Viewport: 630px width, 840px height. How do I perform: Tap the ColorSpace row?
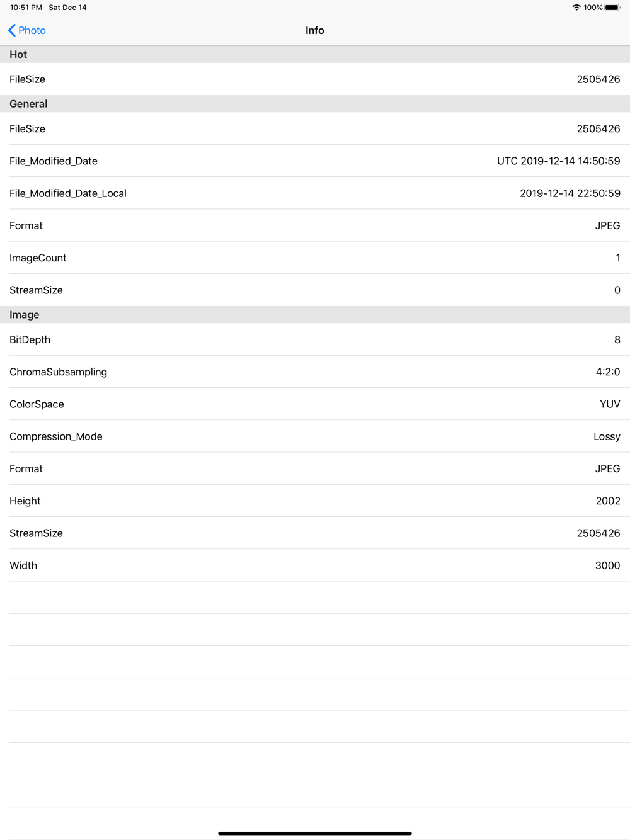pos(315,404)
